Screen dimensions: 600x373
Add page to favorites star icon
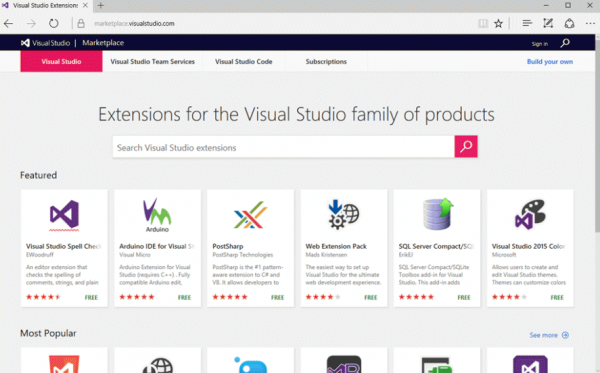[498, 24]
